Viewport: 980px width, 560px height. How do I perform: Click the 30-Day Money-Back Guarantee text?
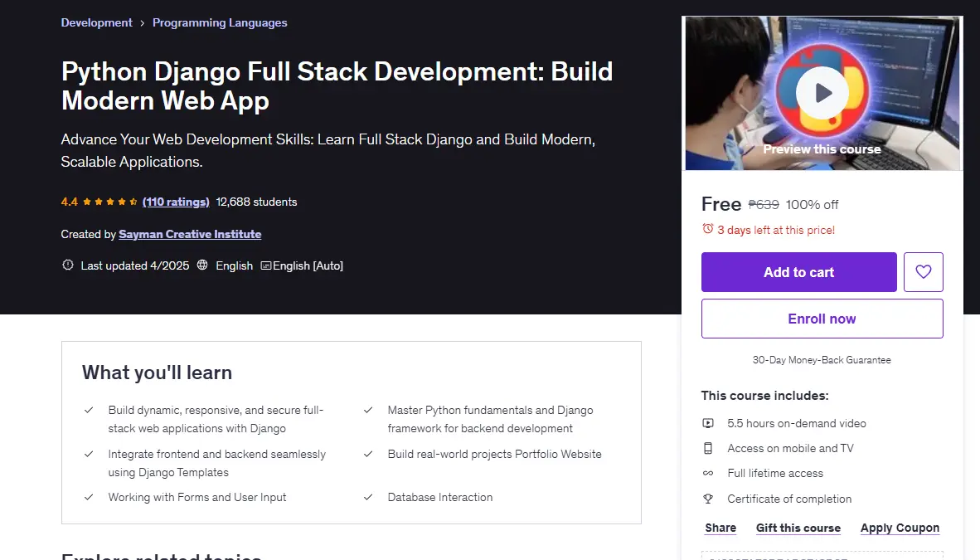(x=822, y=360)
